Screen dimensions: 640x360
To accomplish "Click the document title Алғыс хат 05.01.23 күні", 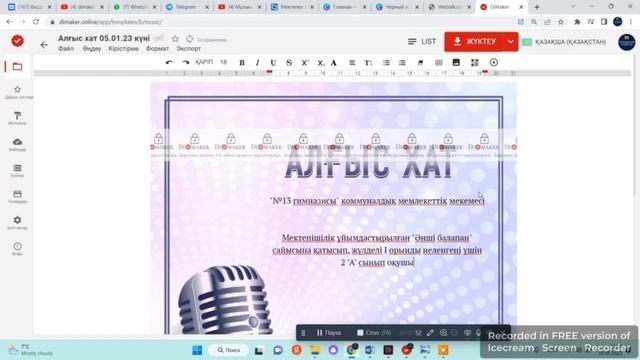I will tap(104, 38).
